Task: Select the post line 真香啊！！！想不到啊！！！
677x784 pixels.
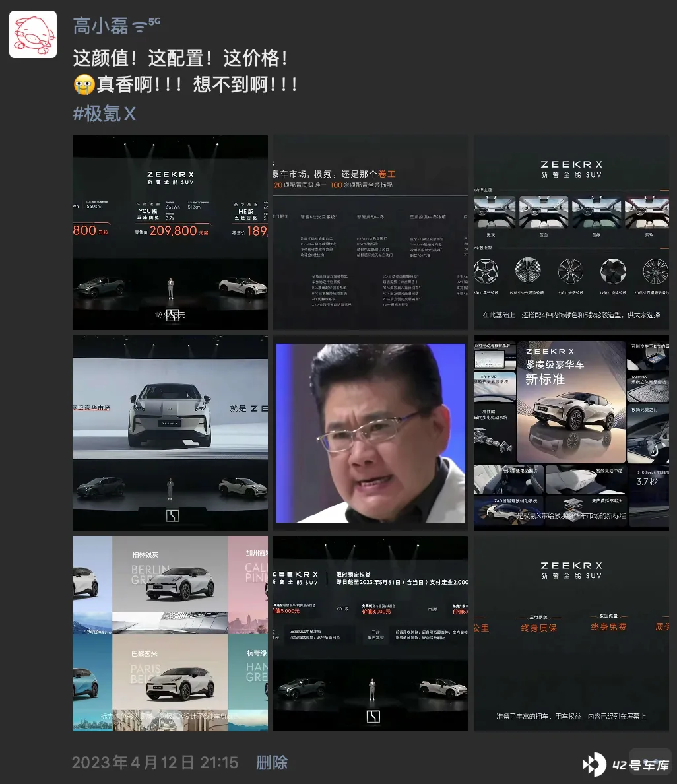Action: pos(197,84)
